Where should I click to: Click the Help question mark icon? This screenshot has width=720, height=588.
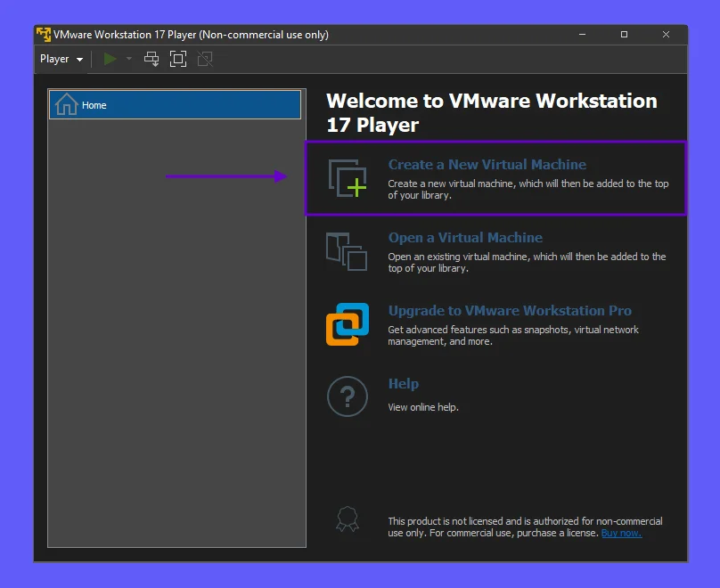pyautogui.click(x=347, y=396)
